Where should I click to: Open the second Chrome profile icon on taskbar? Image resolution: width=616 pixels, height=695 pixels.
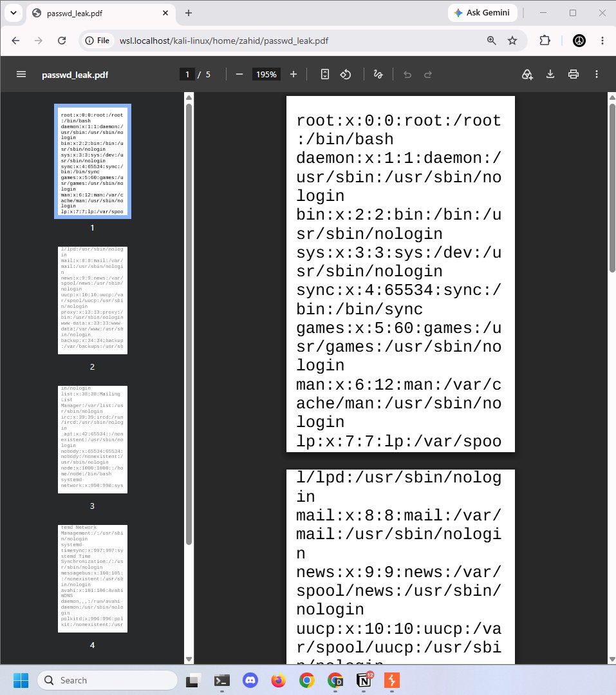335,680
